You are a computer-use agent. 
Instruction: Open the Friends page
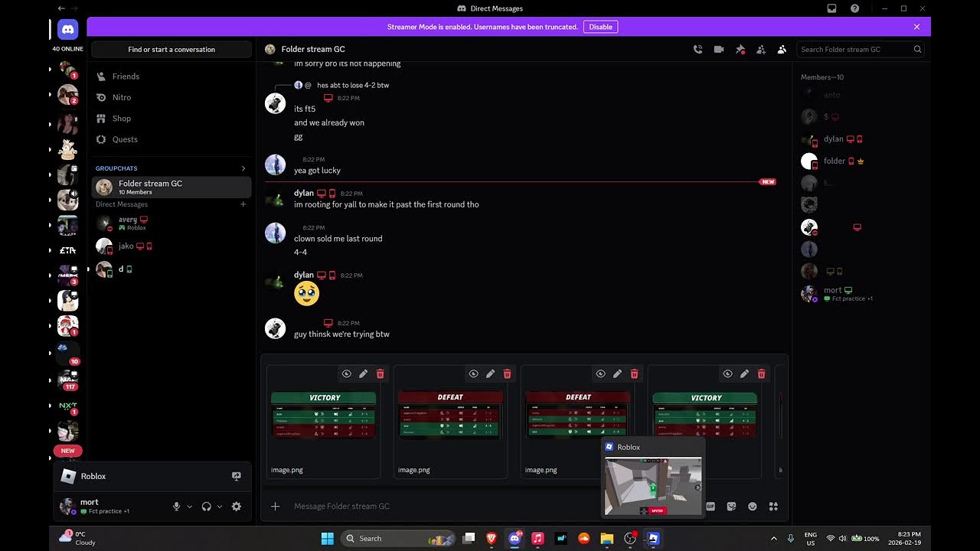(171, 77)
